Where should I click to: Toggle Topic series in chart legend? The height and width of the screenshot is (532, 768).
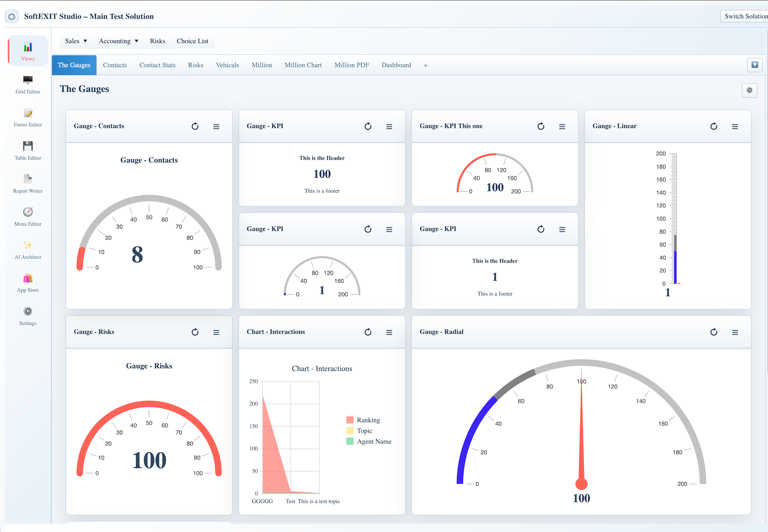pyautogui.click(x=359, y=431)
